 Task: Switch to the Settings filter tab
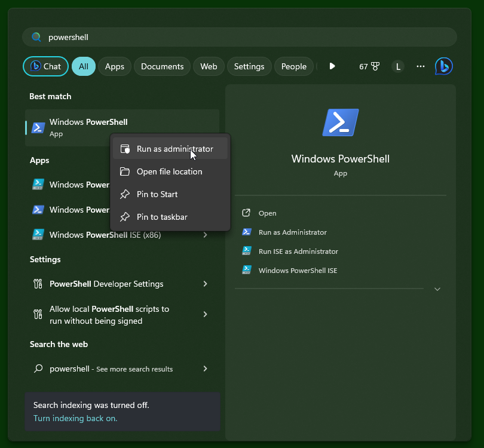pyautogui.click(x=249, y=66)
